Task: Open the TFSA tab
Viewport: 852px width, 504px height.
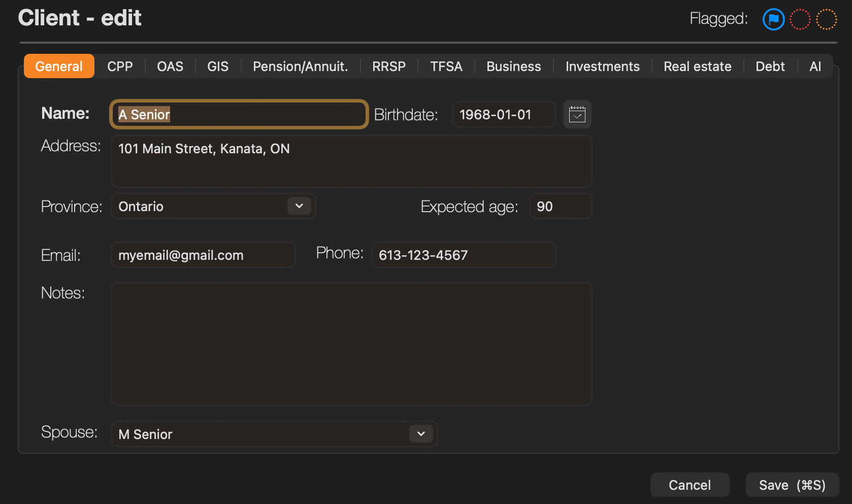Action: 446,66
